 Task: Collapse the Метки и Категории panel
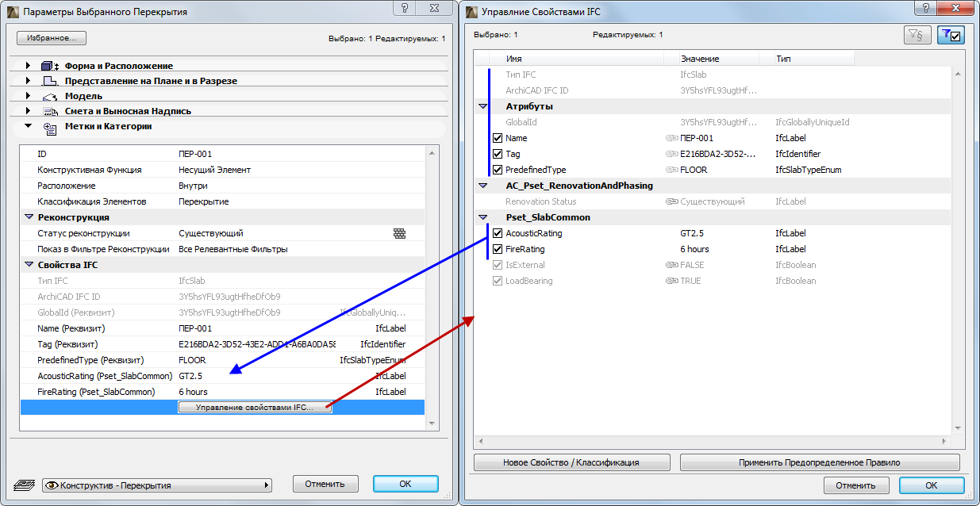tap(28, 126)
